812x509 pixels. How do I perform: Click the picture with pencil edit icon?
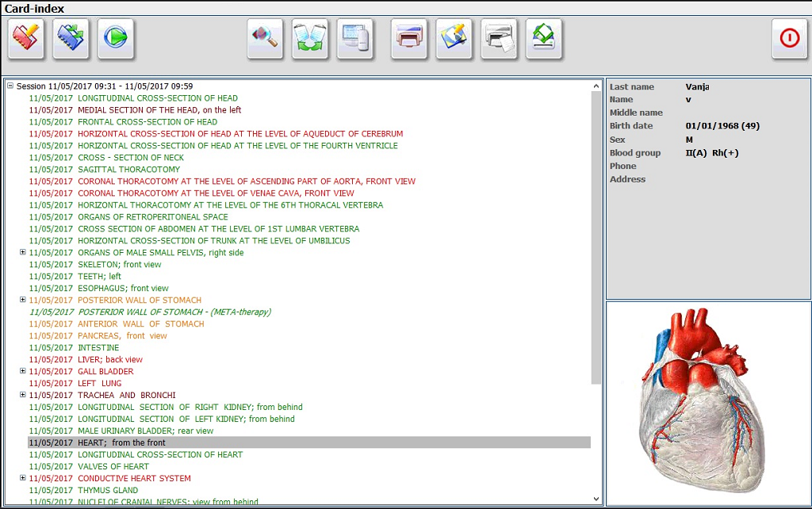pos(454,39)
